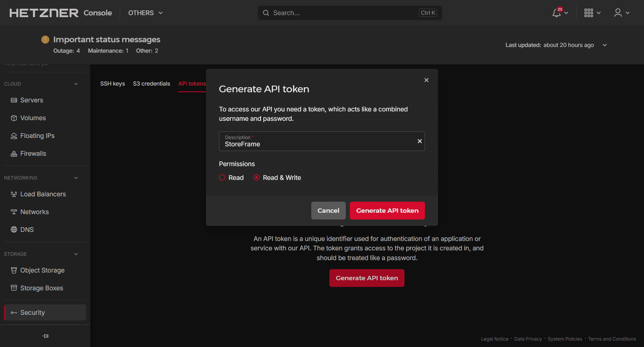This screenshot has height=347, width=644.
Task: Open the System Policies link
Action: click(x=565, y=339)
